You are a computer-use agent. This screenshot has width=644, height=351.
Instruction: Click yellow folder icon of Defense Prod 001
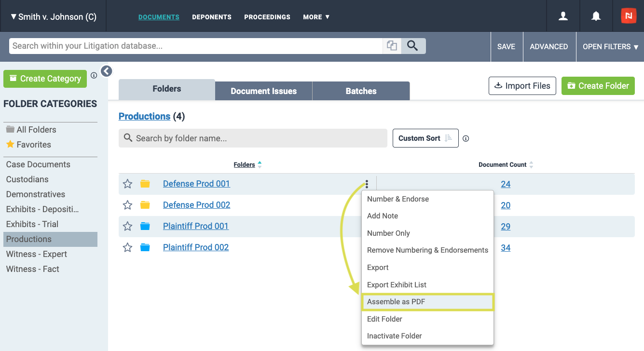coord(145,184)
